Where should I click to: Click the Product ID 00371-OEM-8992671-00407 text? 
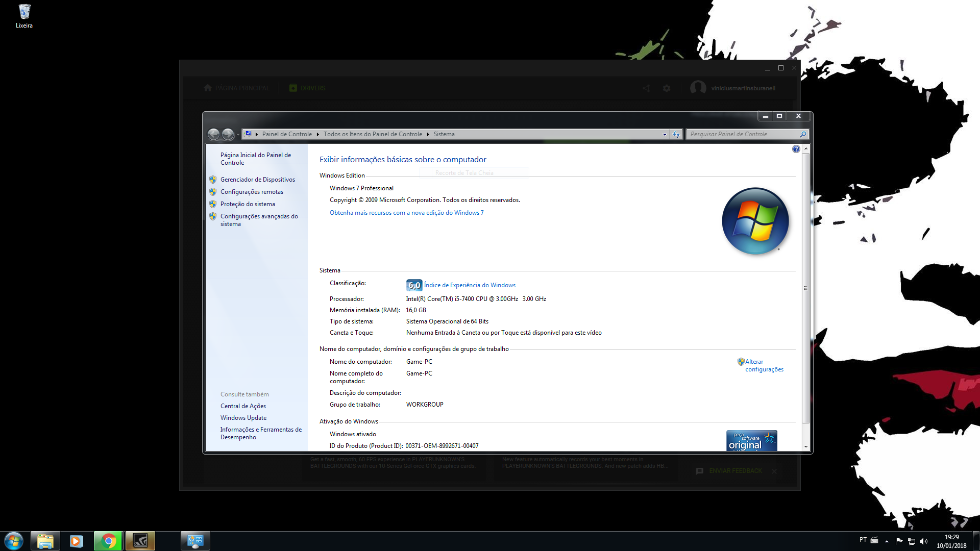442,446
